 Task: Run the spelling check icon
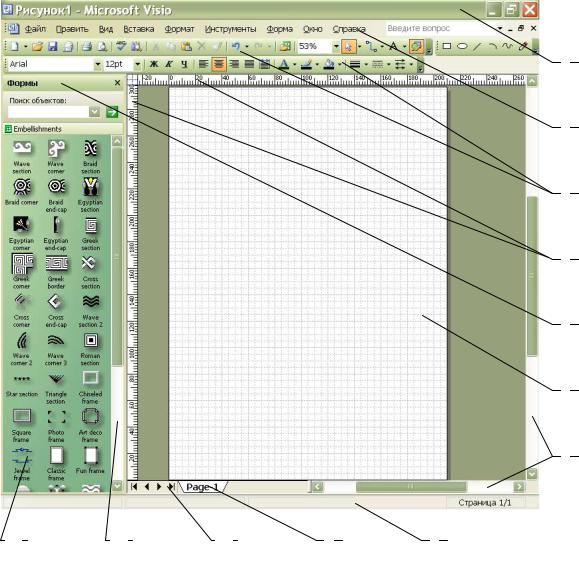coord(121,47)
